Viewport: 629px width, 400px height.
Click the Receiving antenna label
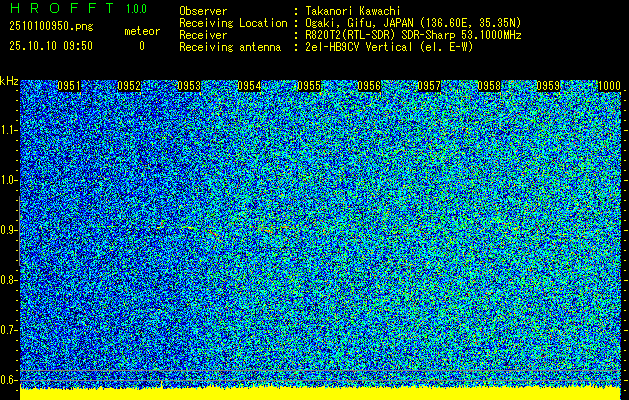[x=230, y=47]
